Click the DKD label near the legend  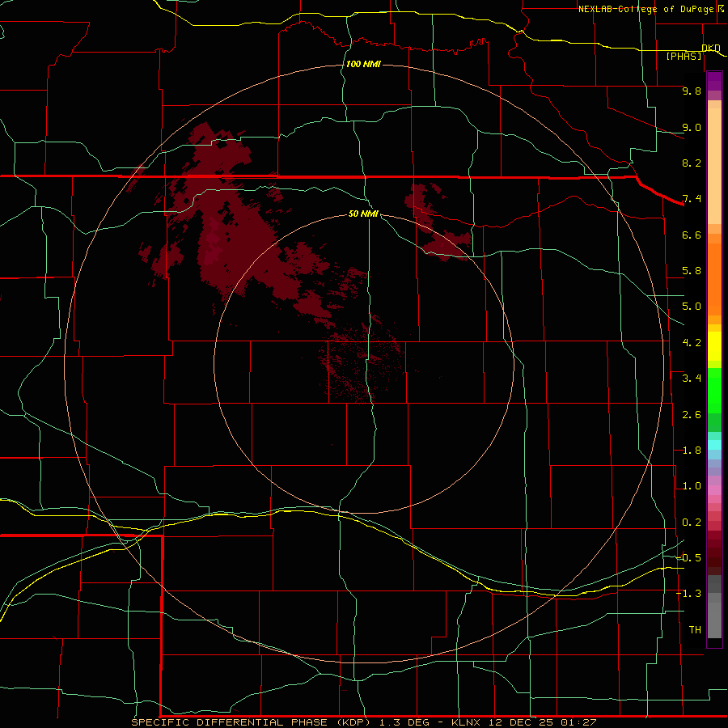[711, 48]
